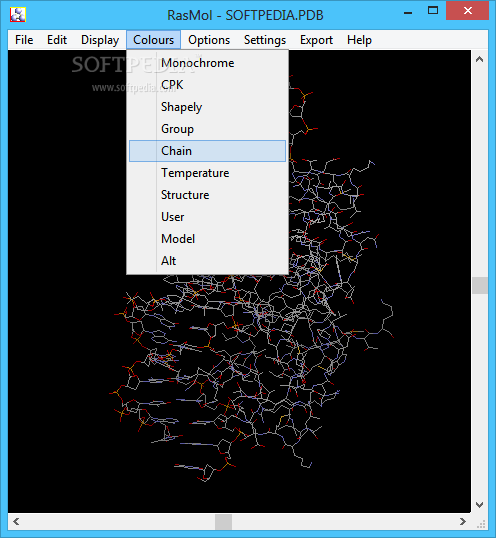Click the horizontal scrollbar right arrow

pos(463,522)
